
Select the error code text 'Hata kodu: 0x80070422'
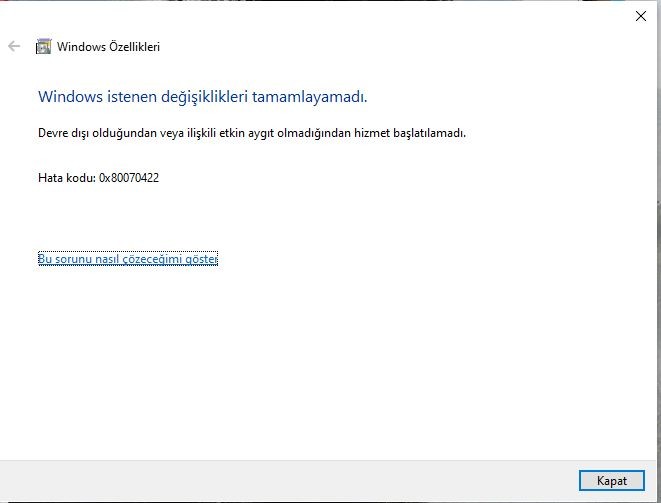(x=98, y=178)
